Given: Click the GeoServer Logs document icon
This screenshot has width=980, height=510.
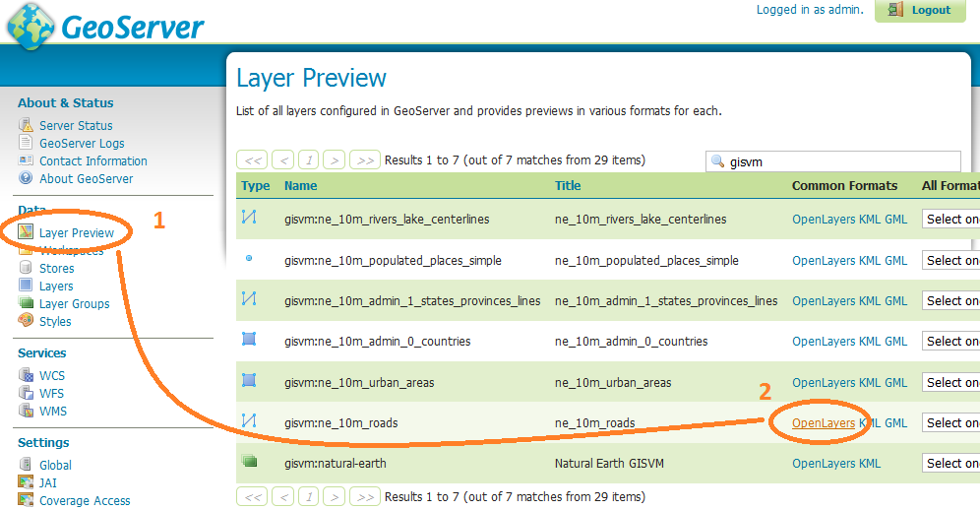Looking at the screenshot, I should click(26, 143).
